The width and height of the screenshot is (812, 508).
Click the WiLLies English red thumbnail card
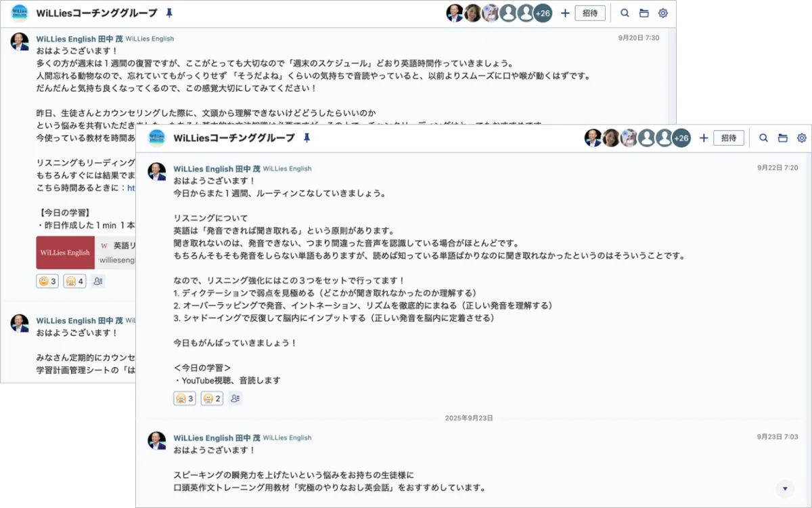65,252
